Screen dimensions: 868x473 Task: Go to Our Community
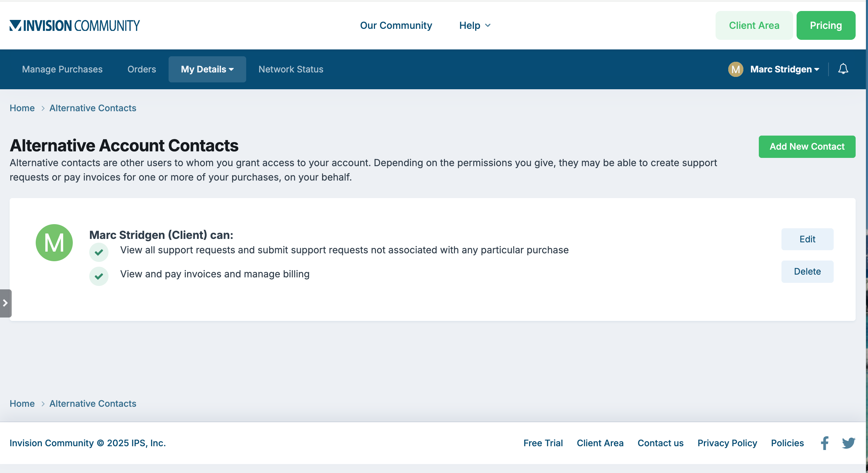(396, 25)
